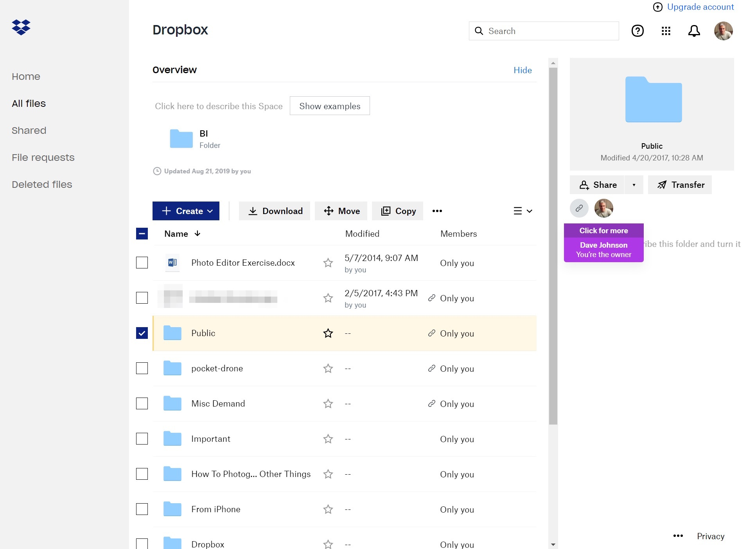
Task: Click scrollbar up arrow at top
Action: click(553, 63)
